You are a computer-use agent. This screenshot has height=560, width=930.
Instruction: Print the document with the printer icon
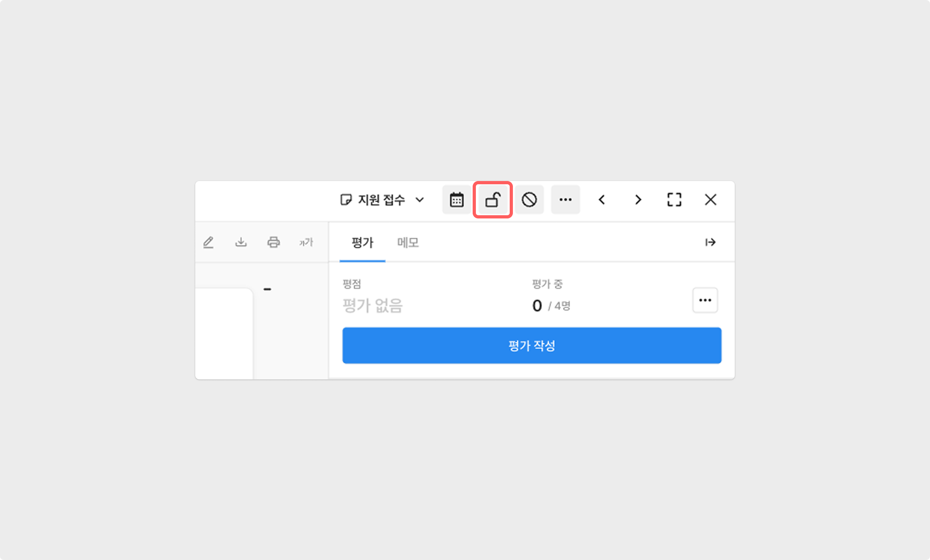(273, 242)
